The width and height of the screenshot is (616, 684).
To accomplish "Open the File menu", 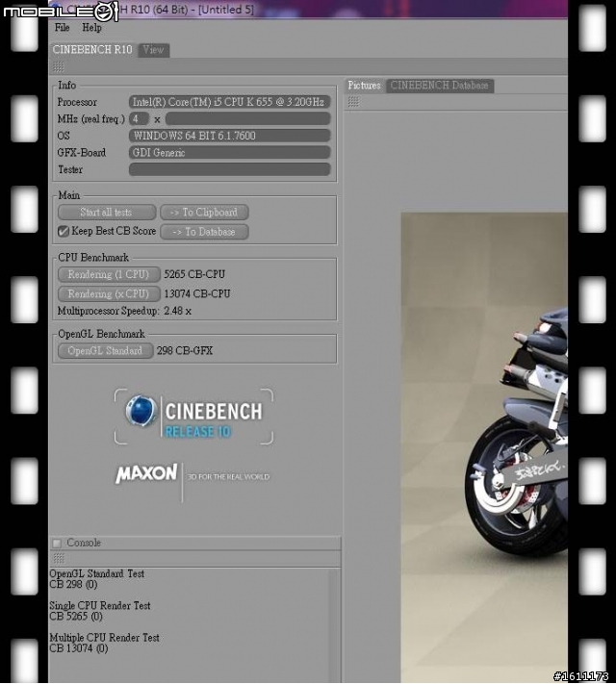I will 62,28.
